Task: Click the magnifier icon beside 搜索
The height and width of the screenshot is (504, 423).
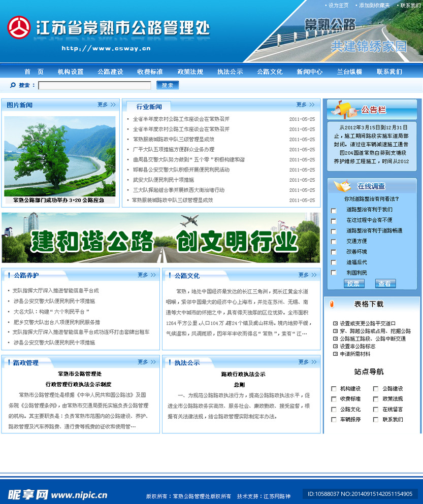Action: pyautogui.click(x=12, y=85)
